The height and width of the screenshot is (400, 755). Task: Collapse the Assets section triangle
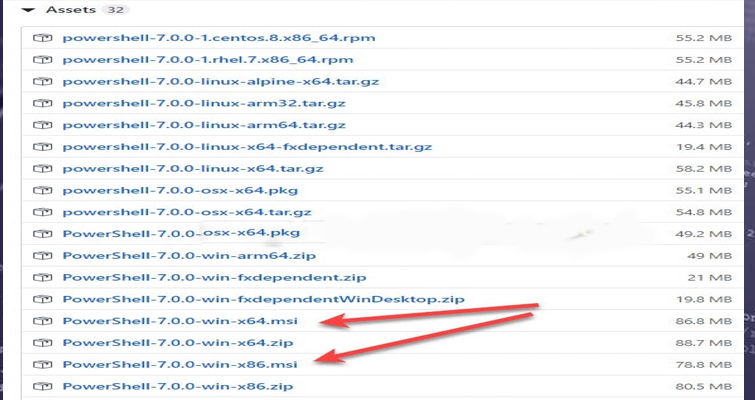28,10
